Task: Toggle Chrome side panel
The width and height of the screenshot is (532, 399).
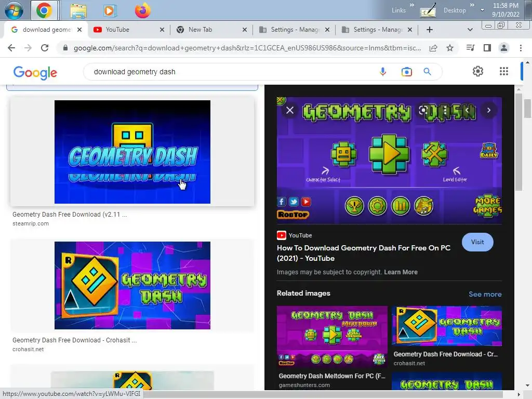Action: (x=487, y=48)
